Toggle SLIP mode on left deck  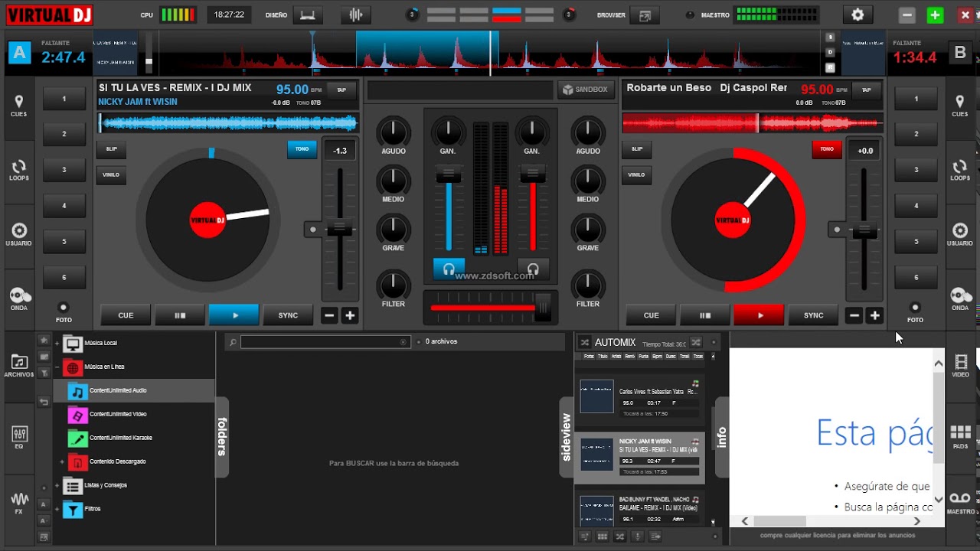click(x=111, y=149)
